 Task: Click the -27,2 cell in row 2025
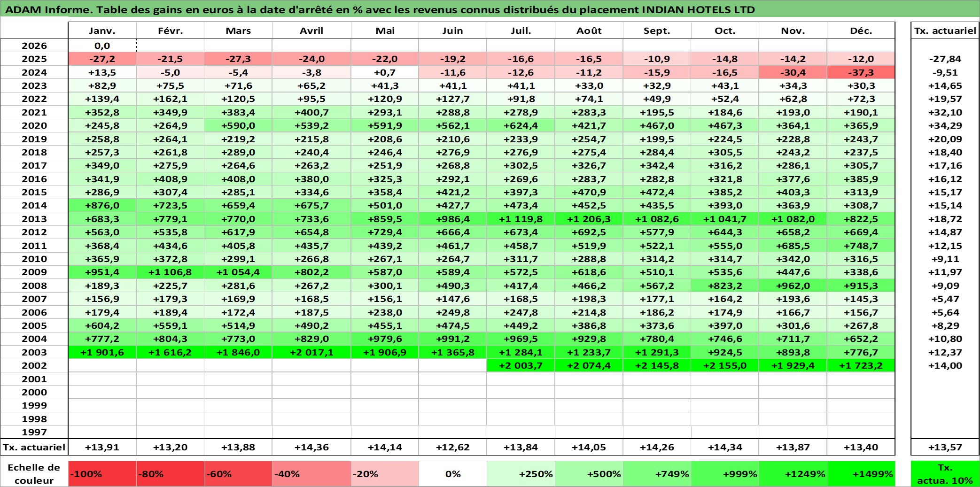click(x=102, y=59)
